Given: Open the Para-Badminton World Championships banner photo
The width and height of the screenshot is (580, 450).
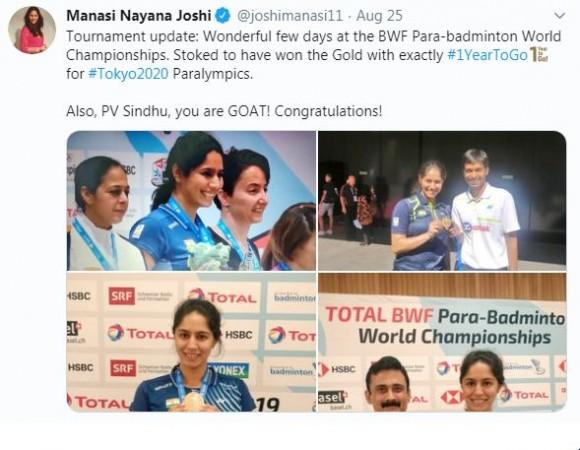Looking at the screenshot, I should [x=442, y=342].
